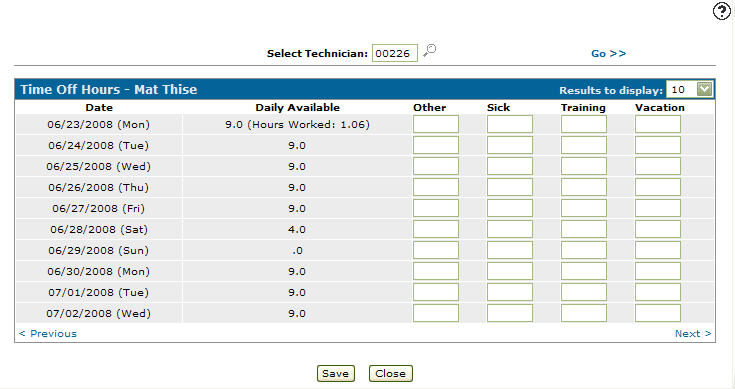Click the technician search magnifier icon
The image size is (735, 389).
pyautogui.click(x=429, y=51)
